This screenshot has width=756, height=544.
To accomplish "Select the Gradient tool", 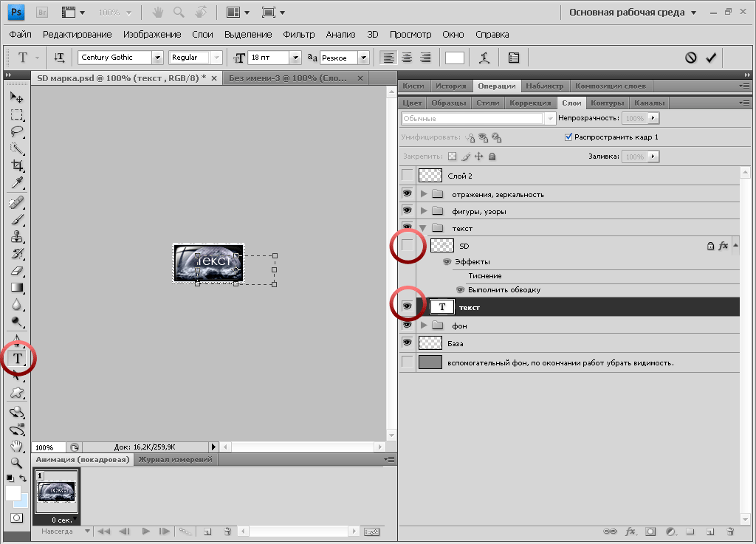I will pos(18,288).
